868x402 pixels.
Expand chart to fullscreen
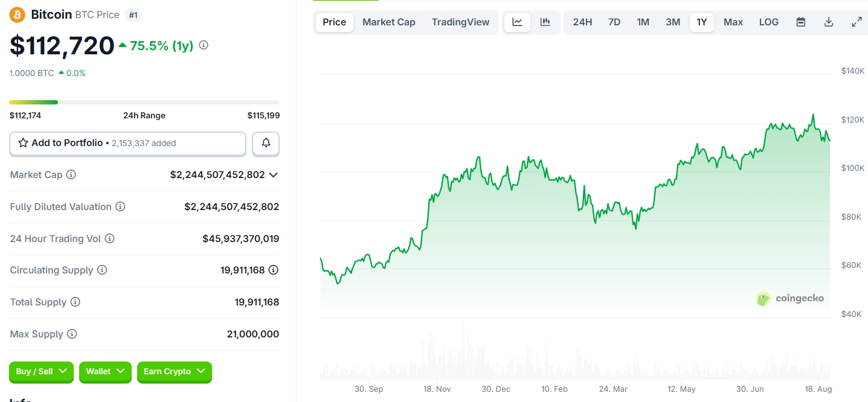point(857,22)
